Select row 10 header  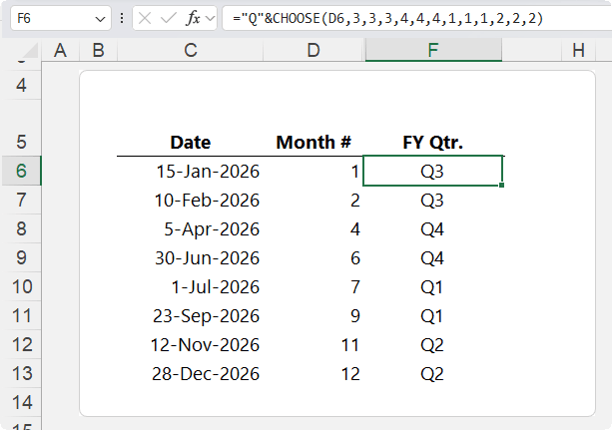tap(21, 286)
